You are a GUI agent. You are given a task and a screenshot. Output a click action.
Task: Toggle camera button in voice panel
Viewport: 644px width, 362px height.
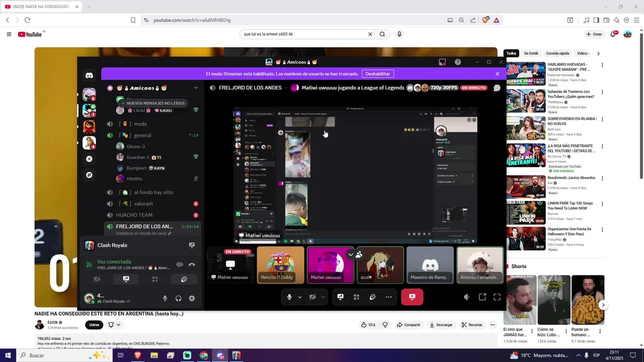tap(97, 279)
